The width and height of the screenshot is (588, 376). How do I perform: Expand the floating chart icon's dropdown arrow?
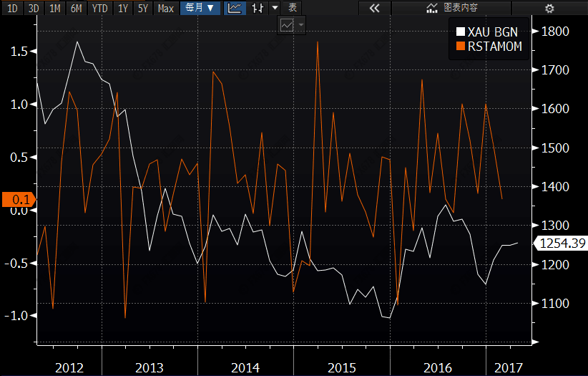tap(300, 25)
